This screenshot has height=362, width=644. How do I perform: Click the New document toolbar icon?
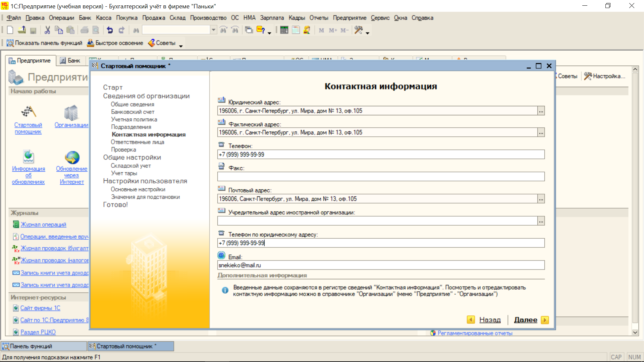10,30
